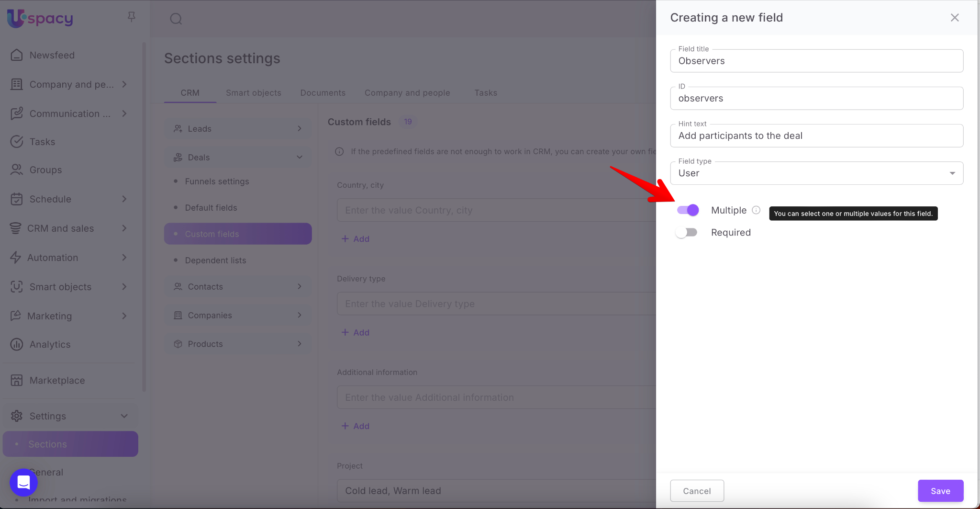Switch to the Smart objects tab
Screen dimensions: 980x509
[x=253, y=93]
